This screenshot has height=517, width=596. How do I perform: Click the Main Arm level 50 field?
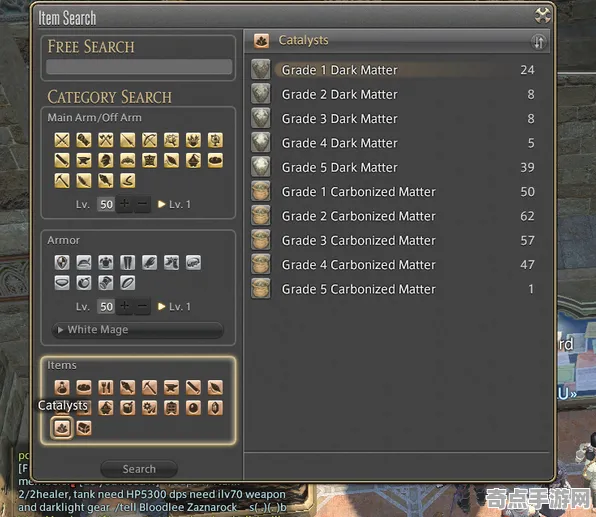pyautogui.click(x=106, y=204)
